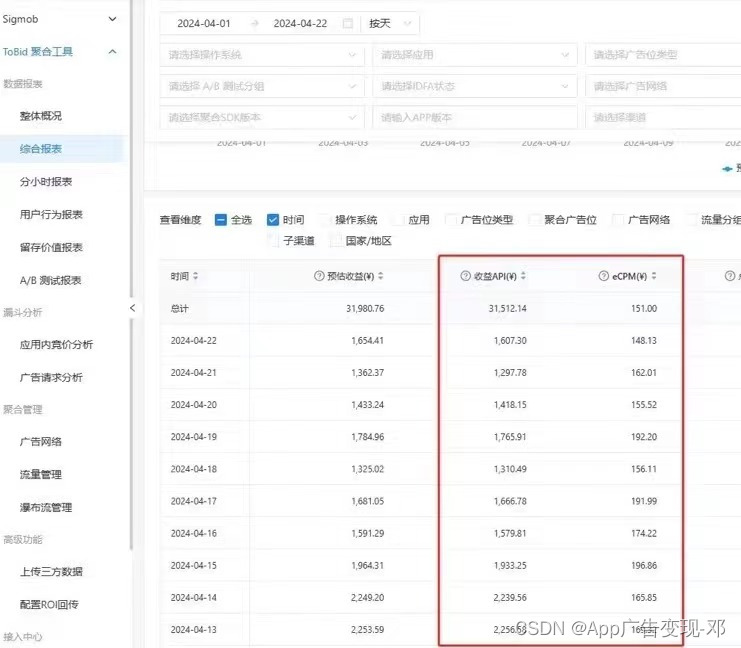Sort table by 时间 column arrows
Viewport: 741px width, 648px height.
point(195,276)
